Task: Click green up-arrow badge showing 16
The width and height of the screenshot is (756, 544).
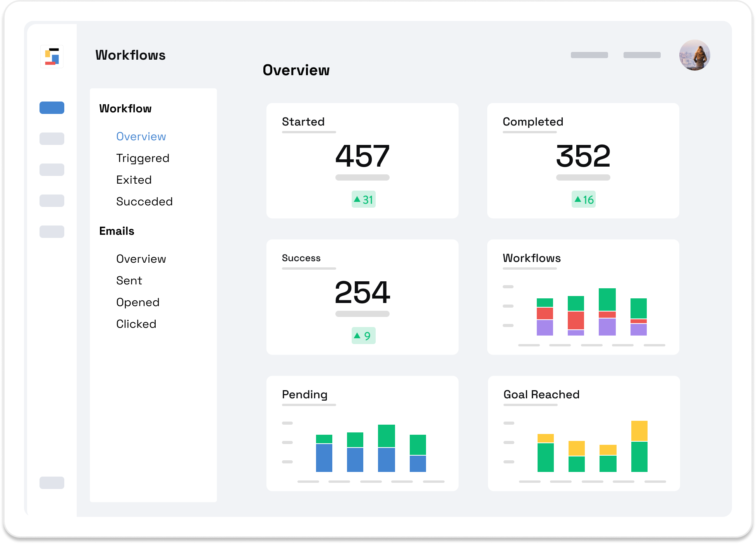Action: tap(583, 200)
